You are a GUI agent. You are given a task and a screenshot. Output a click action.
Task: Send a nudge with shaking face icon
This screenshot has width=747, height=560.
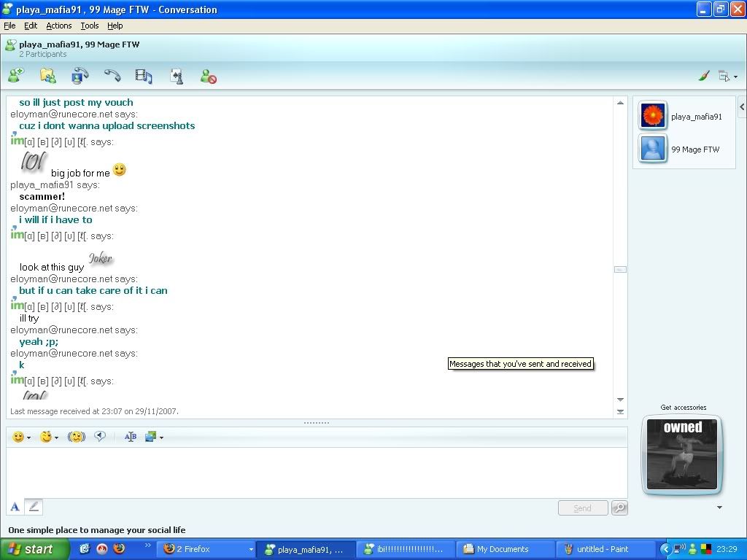click(77, 437)
